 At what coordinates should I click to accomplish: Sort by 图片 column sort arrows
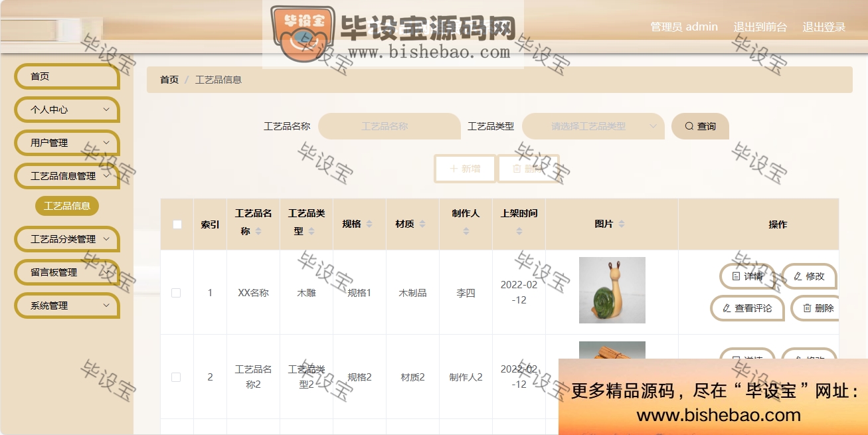click(621, 224)
